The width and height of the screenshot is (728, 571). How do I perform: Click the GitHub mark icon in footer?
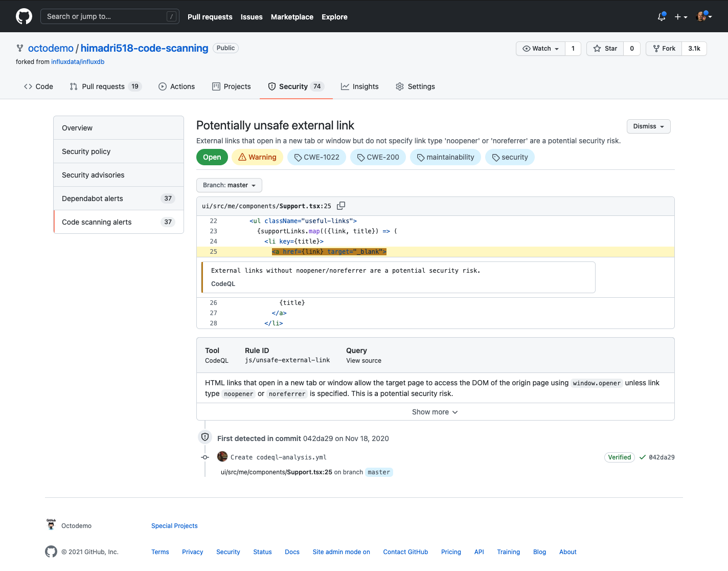tap(51, 552)
